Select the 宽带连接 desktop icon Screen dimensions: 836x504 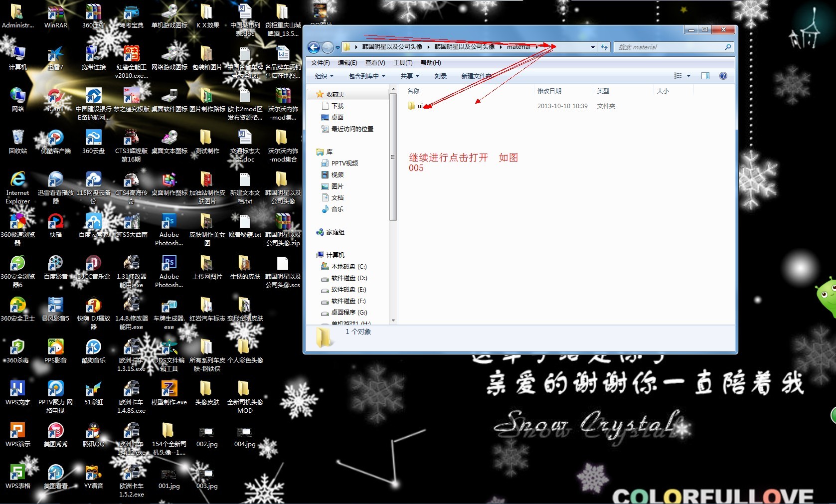coord(94,58)
